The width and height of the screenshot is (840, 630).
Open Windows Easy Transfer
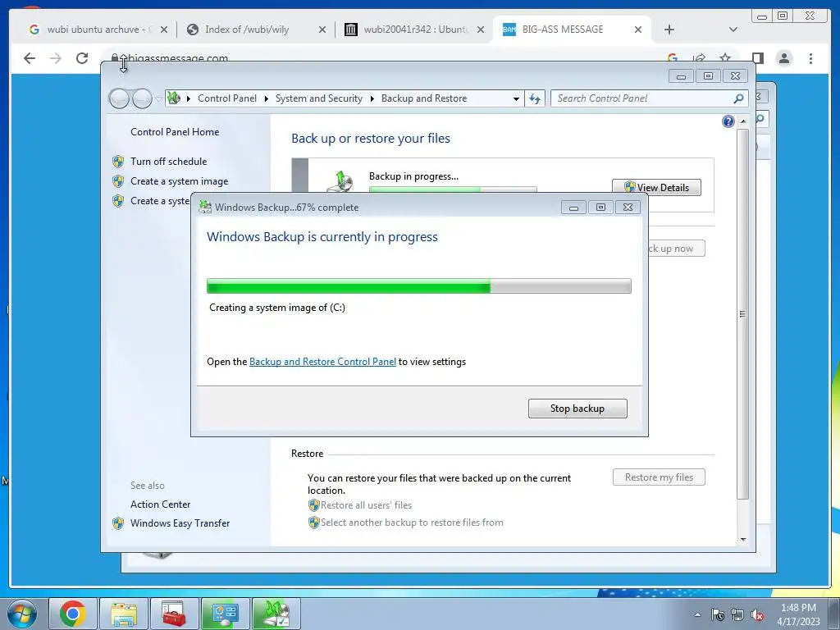[x=180, y=523]
